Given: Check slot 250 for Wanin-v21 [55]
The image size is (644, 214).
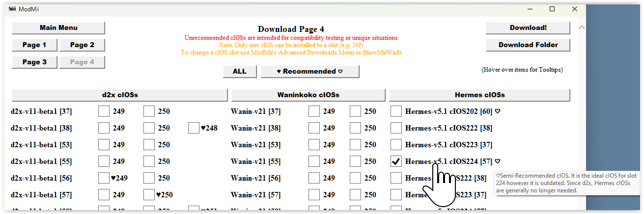Looking at the screenshot, I should click(x=355, y=161).
